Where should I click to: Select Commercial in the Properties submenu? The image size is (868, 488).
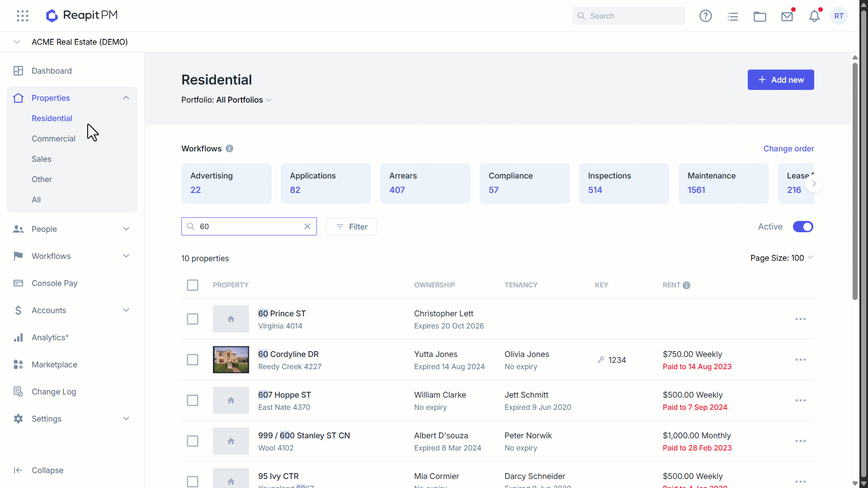point(53,139)
